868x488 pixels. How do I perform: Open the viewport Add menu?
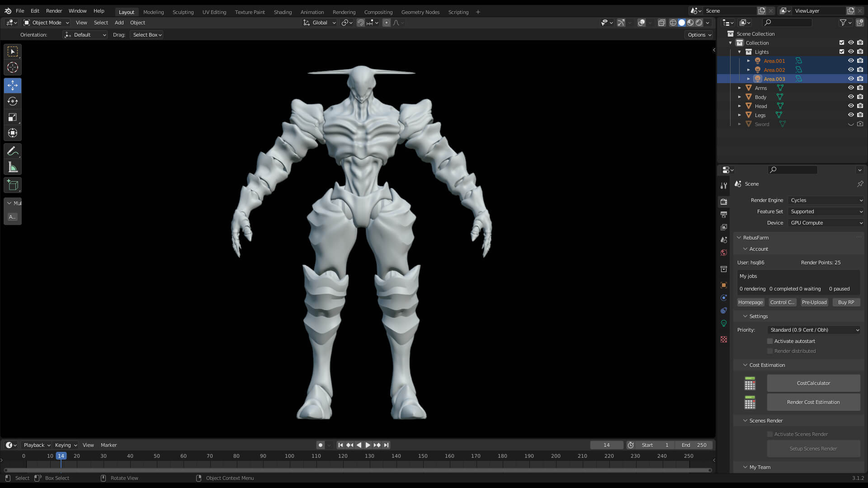(x=119, y=23)
